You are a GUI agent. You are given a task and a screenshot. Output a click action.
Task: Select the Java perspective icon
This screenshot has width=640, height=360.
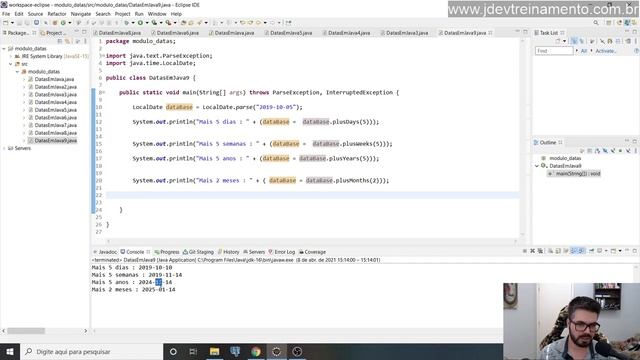(x=627, y=22)
